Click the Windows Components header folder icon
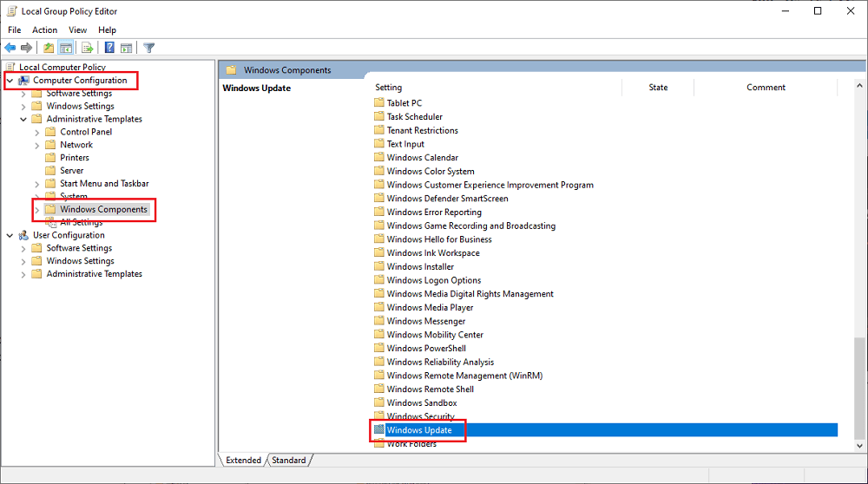 coord(232,69)
